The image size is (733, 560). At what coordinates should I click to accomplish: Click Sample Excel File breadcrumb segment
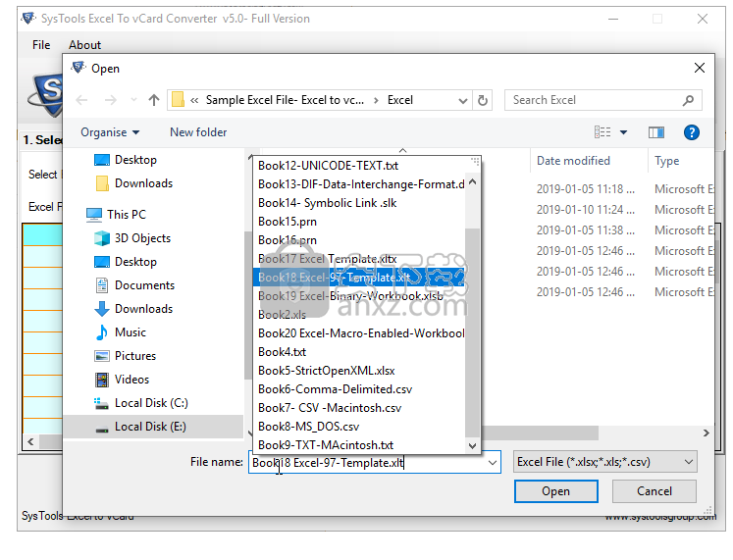point(285,100)
